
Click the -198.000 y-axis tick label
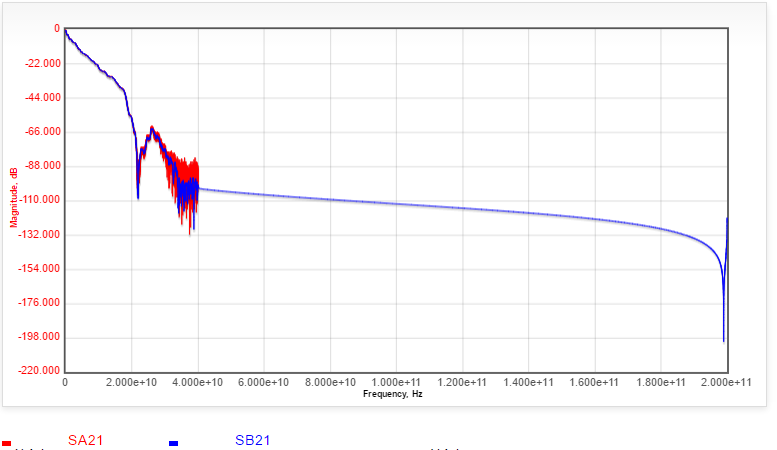pos(40,337)
